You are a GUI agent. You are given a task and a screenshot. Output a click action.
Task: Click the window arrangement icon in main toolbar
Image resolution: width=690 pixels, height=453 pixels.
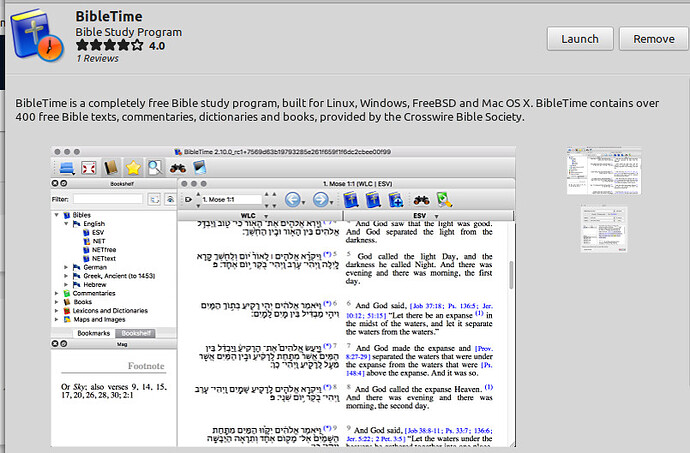67,168
